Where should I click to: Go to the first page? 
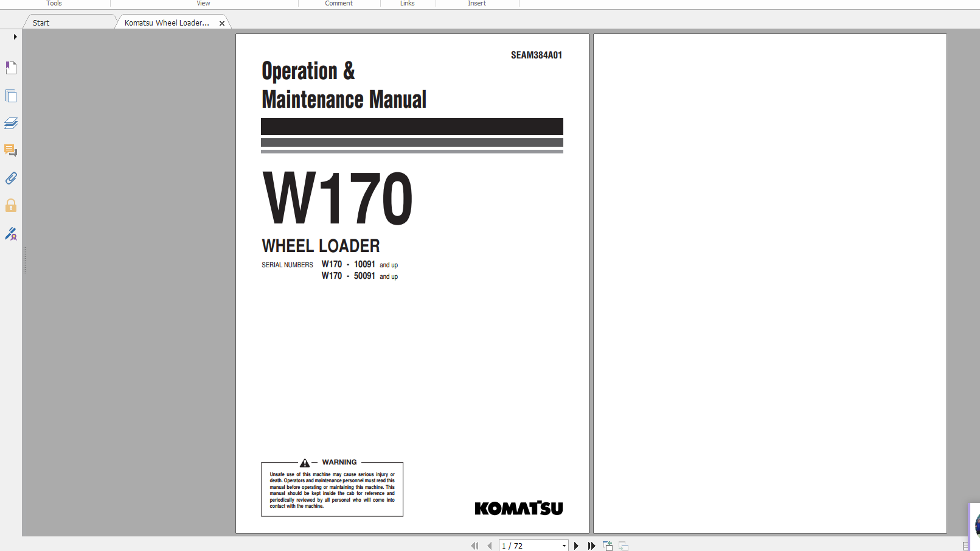tap(474, 546)
